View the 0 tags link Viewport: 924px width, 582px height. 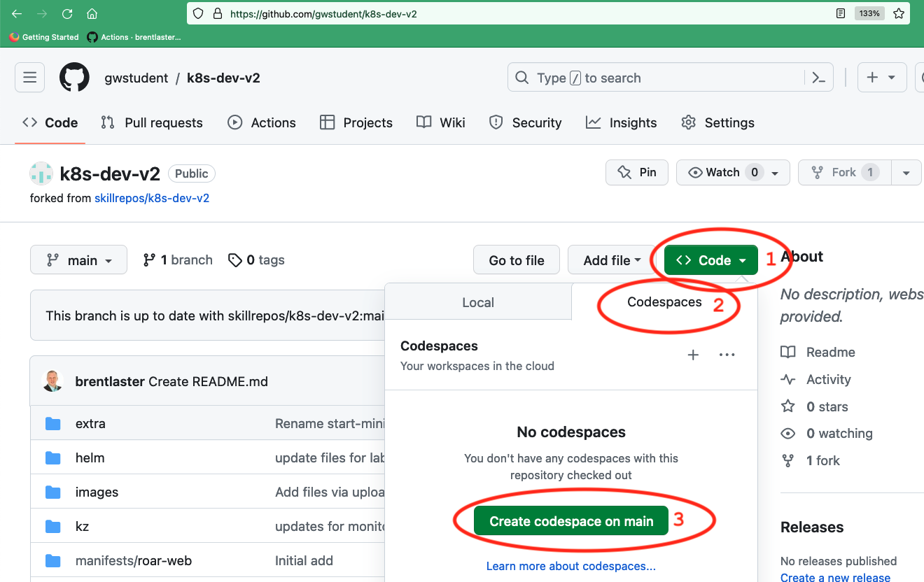(x=256, y=260)
